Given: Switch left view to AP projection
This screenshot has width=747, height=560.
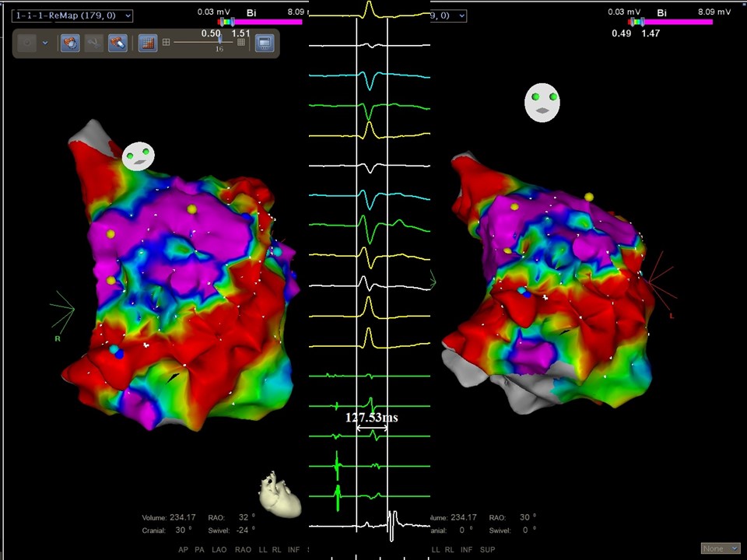Looking at the screenshot, I should 183,550.
